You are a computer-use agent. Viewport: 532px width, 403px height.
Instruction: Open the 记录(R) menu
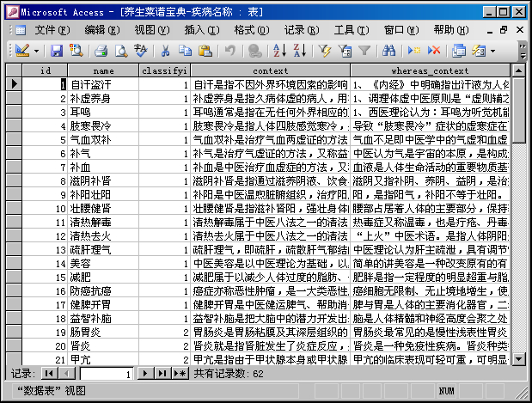coord(302,30)
